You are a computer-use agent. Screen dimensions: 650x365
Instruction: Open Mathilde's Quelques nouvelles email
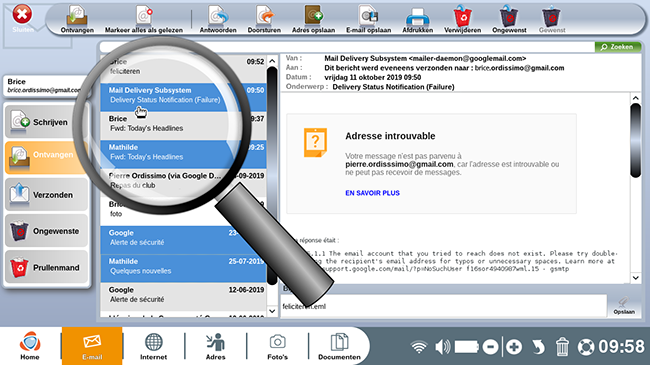183,268
